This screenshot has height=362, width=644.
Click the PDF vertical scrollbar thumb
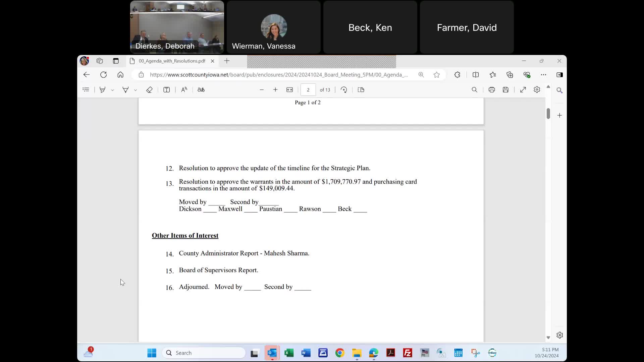(548, 113)
